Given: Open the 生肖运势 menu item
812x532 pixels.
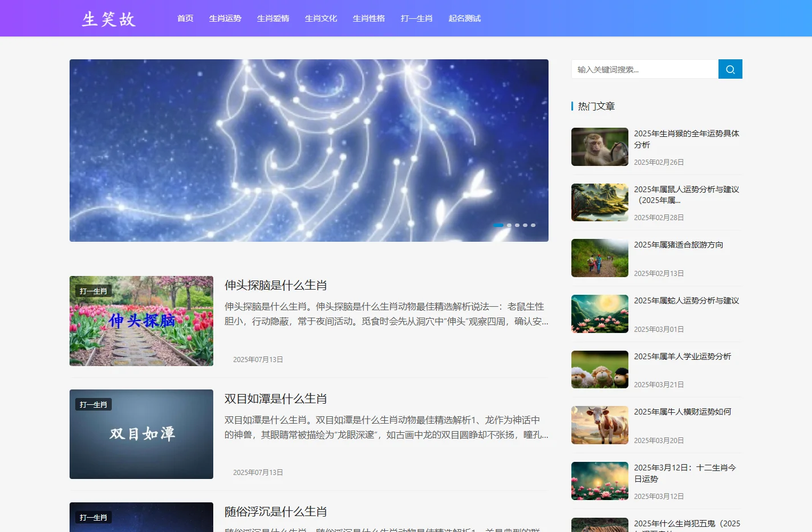Looking at the screenshot, I should (x=225, y=18).
